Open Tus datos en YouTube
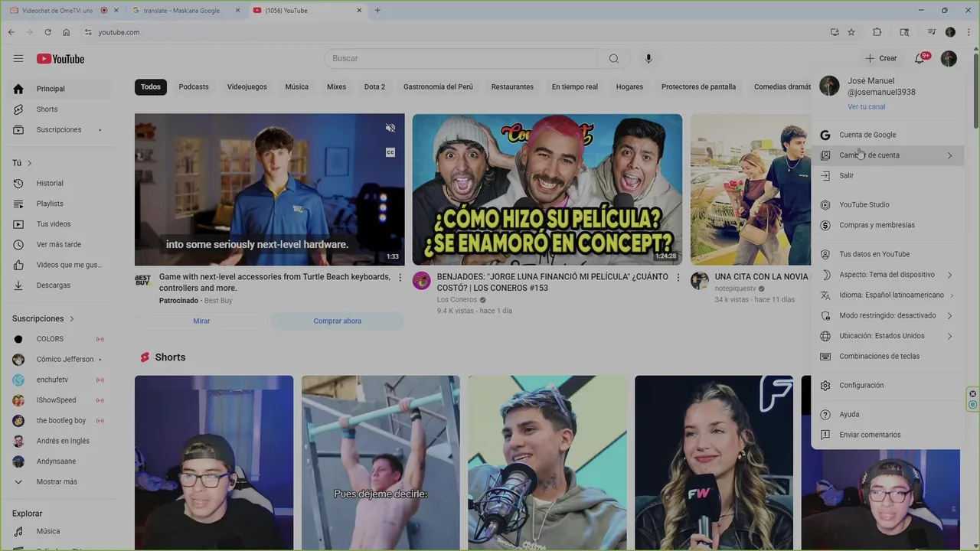 [887, 254]
